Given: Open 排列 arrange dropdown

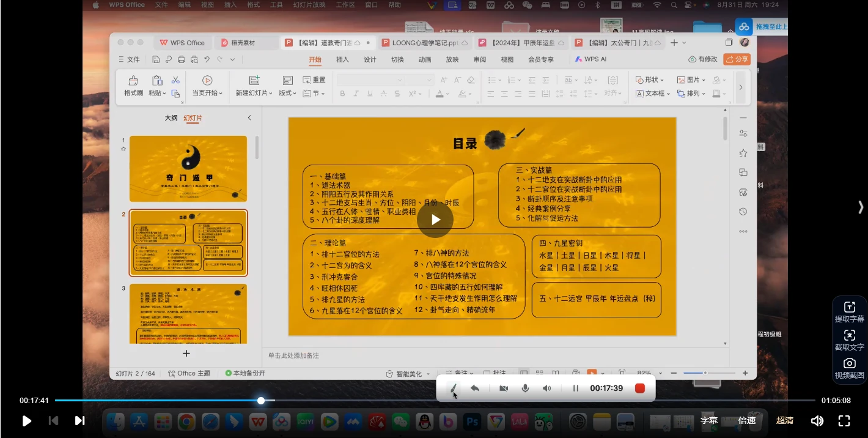Looking at the screenshot, I should (x=691, y=94).
